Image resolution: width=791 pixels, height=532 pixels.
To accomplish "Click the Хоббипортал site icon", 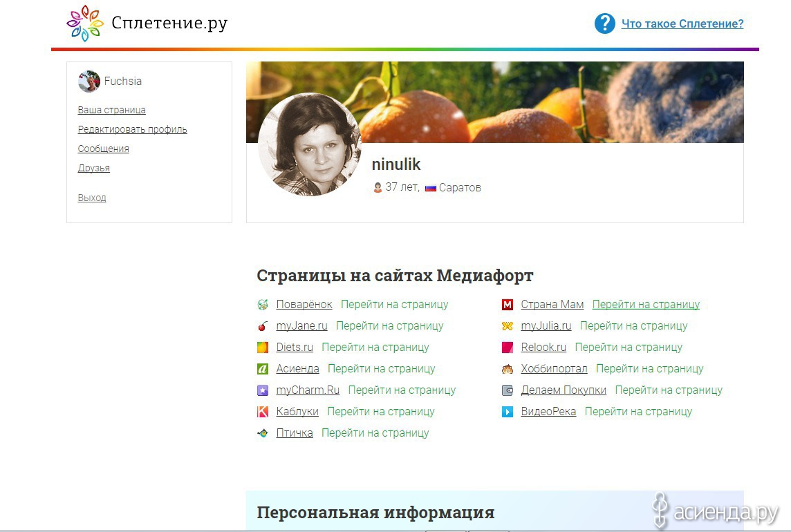I will coord(507,369).
